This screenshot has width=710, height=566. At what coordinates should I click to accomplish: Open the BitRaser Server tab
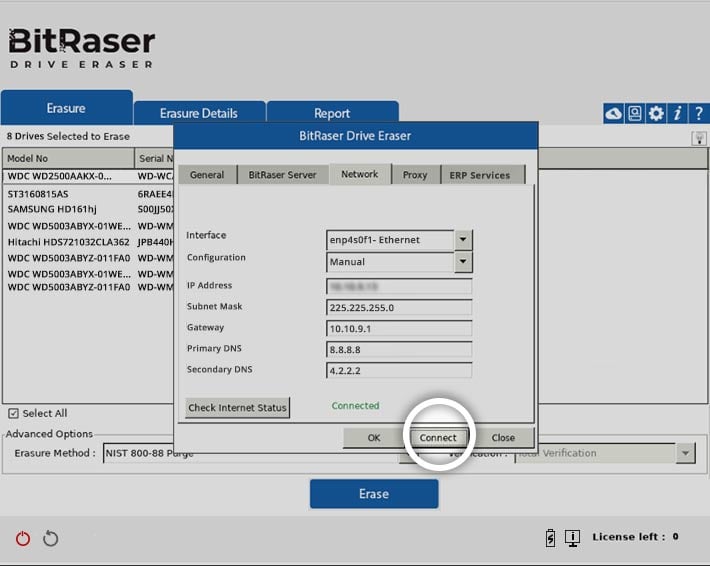click(282, 175)
